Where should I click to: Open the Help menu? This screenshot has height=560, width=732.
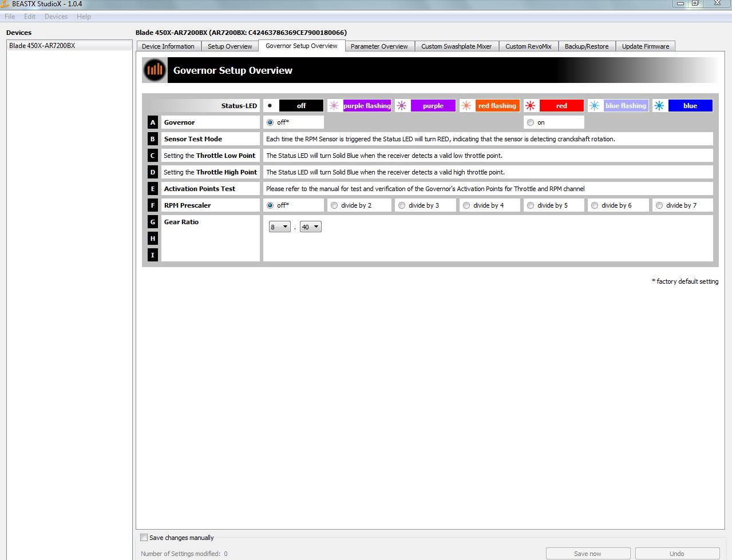pyautogui.click(x=84, y=17)
